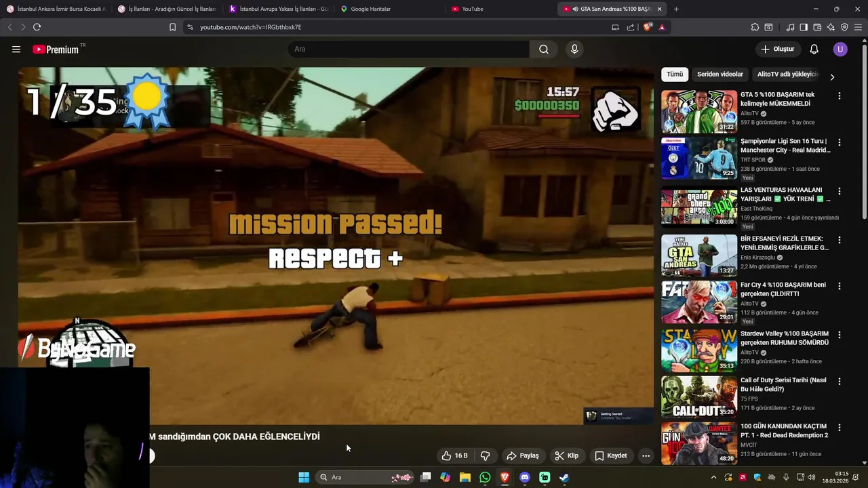Screen dimensions: 868x488
Task: Open Discord from the taskbar
Action: pyautogui.click(x=524, y=477)
